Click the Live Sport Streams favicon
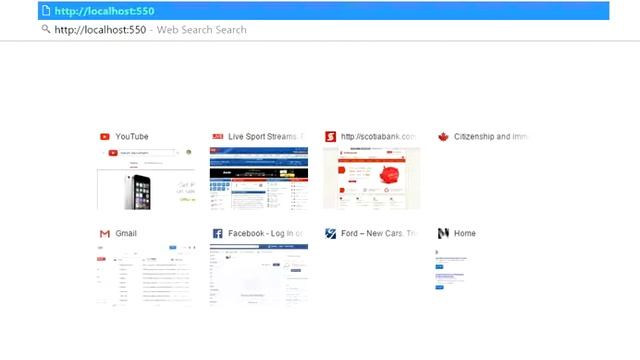Image resolution: width=640 pixels, height=360 pixels. (x=218, y=136)
